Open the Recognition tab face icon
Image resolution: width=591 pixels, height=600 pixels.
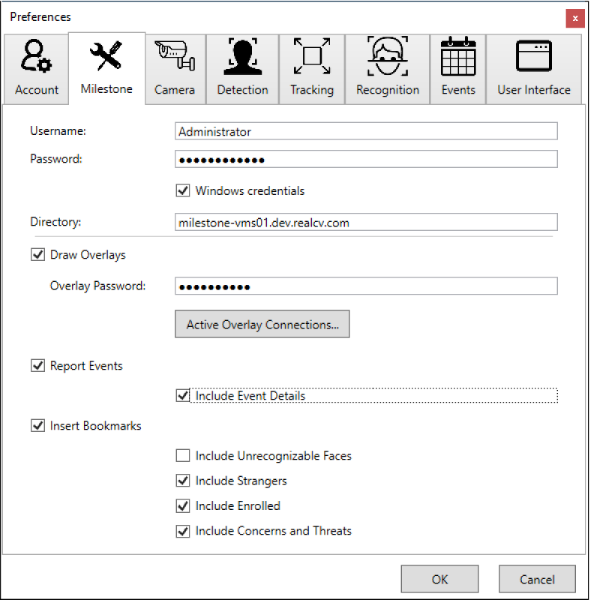(x=387, y=56)
